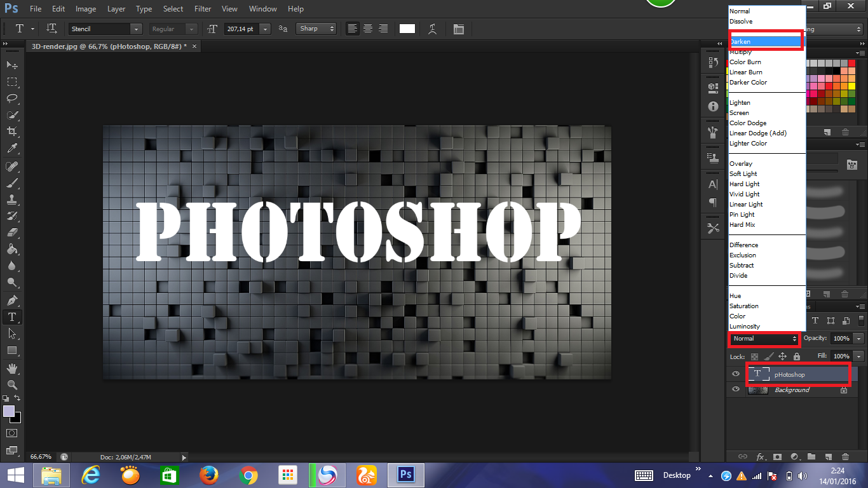Select the pHotoshop layer name

789,375
